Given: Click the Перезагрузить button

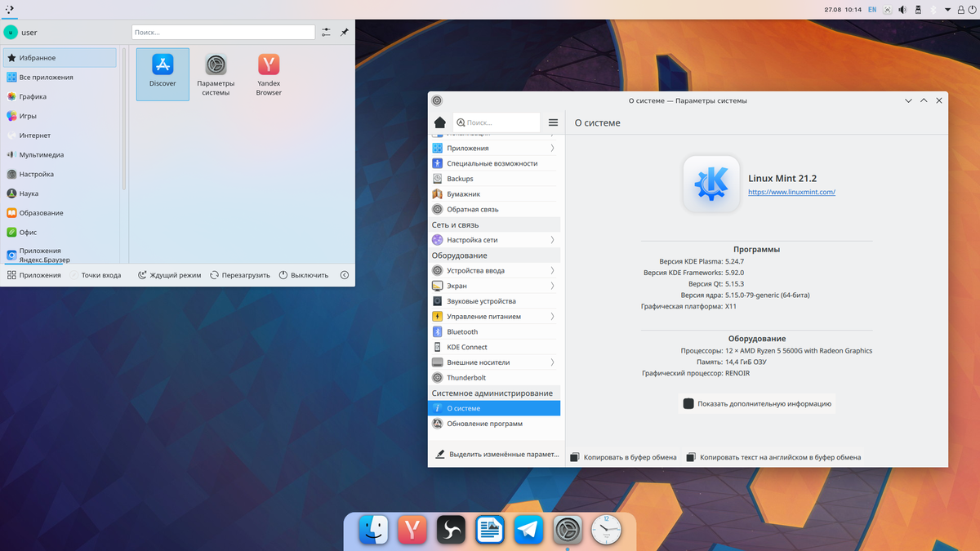Looking at the screenshot, I should click(239, 275).
